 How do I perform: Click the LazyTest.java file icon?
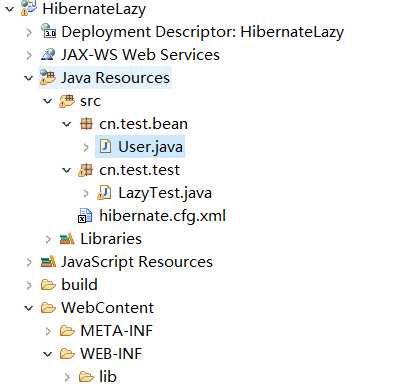coord(104,193)
